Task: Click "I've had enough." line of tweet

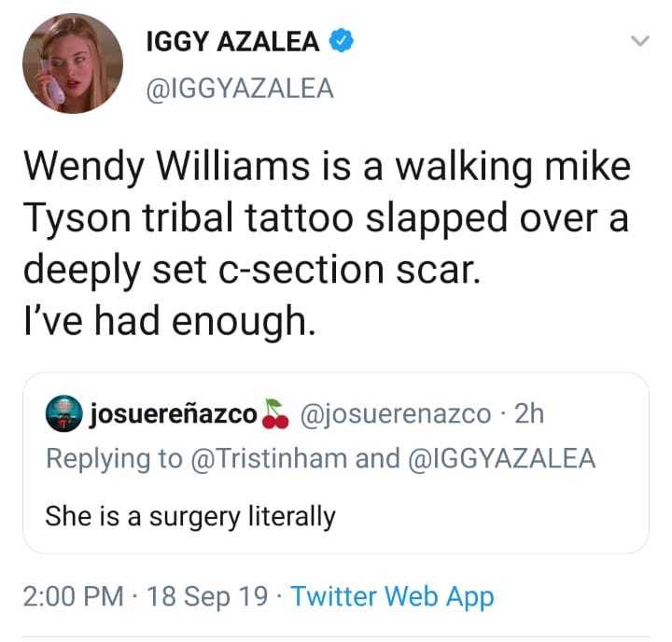Action: [x=170, y=321]
